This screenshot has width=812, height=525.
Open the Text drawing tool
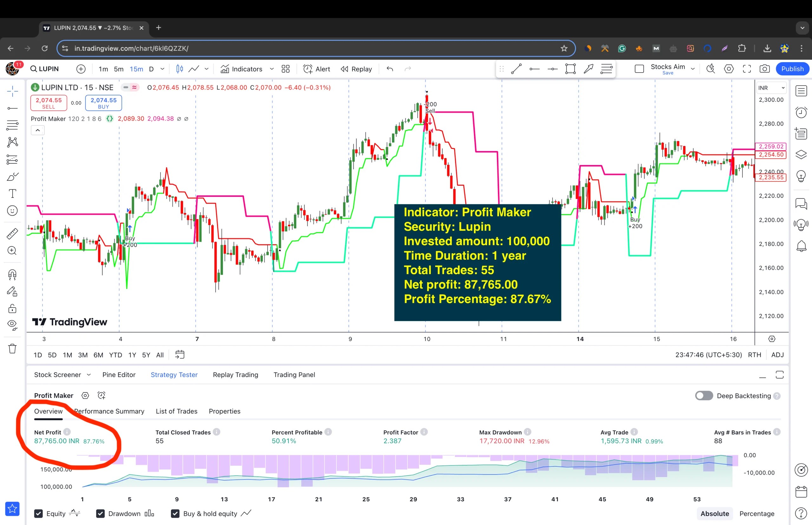coord(12,194)
